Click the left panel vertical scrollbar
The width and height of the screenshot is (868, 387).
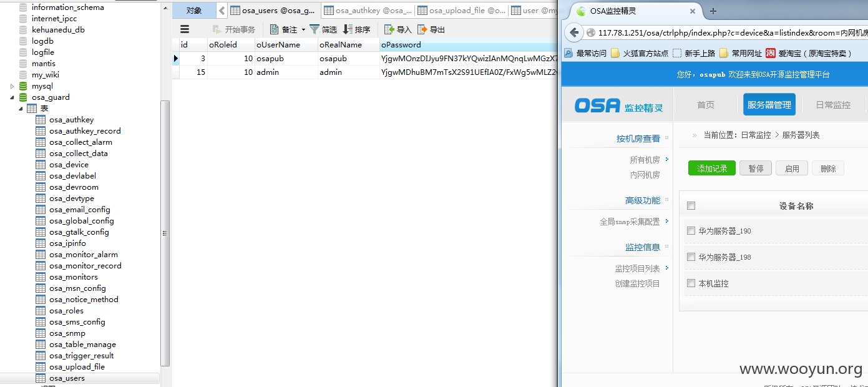pos(165,233)
